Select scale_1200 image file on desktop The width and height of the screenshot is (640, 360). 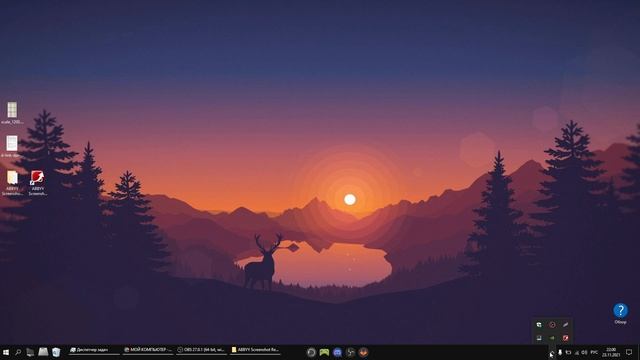coord(12,113)
